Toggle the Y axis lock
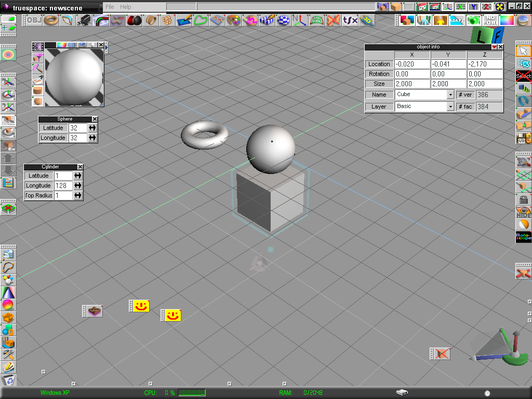Image resolution: width=532 pixels, height=399 pixels. click(473, 7)
